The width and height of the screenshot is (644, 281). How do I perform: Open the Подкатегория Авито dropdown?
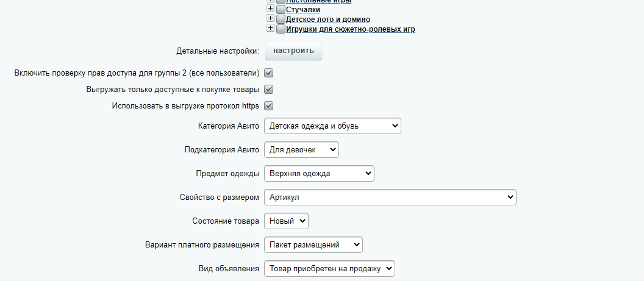(301, 150)
